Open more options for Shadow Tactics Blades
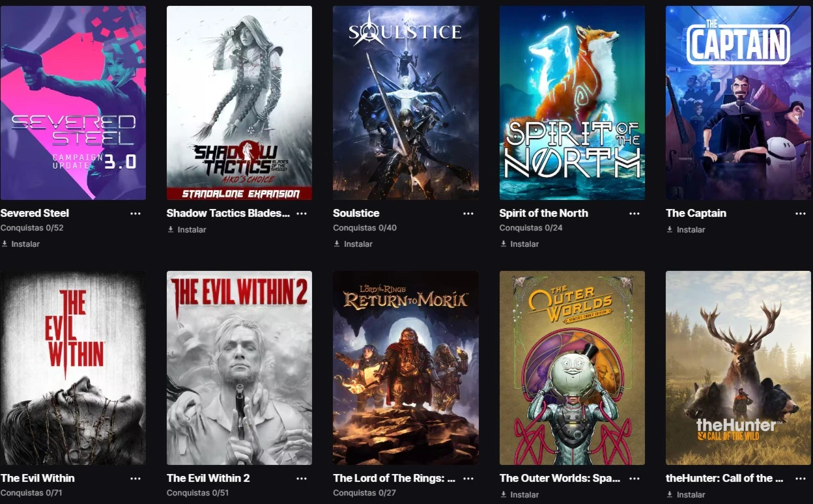Viewport: 813px width, 504px height. pos(302,214)
